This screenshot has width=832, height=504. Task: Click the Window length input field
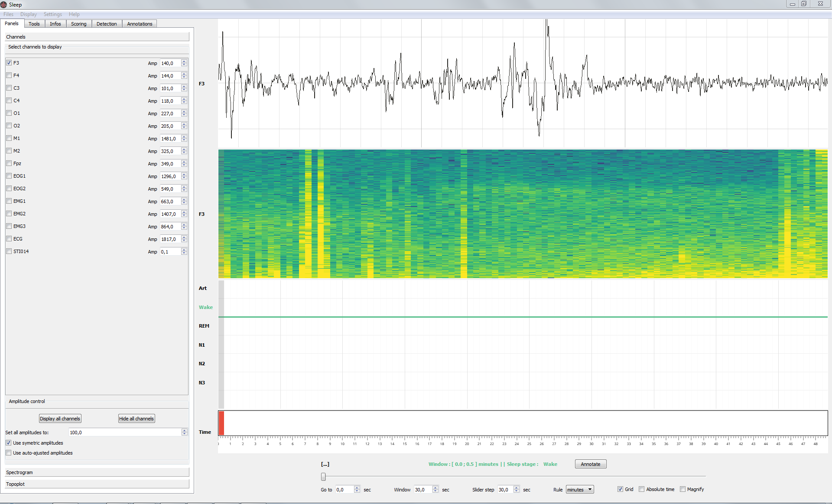click(x=423, y=490)
